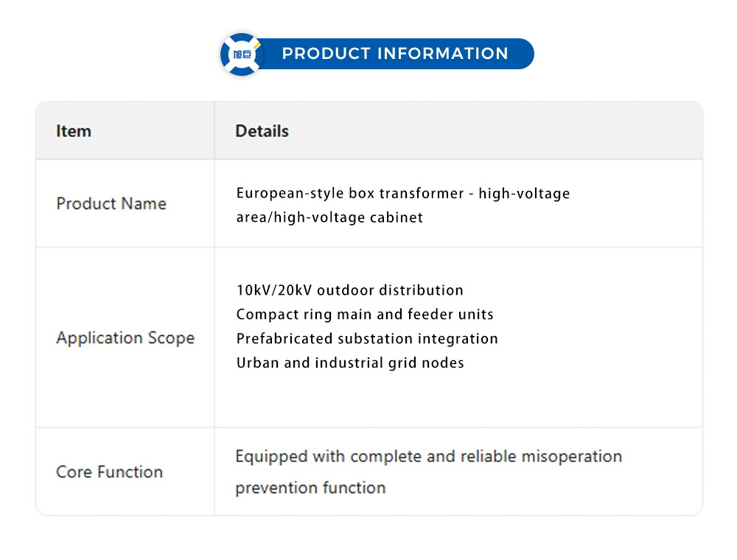Select Compact ring main and feeder units
This screenshot has height=560, width=737.
tap(365, 315)
